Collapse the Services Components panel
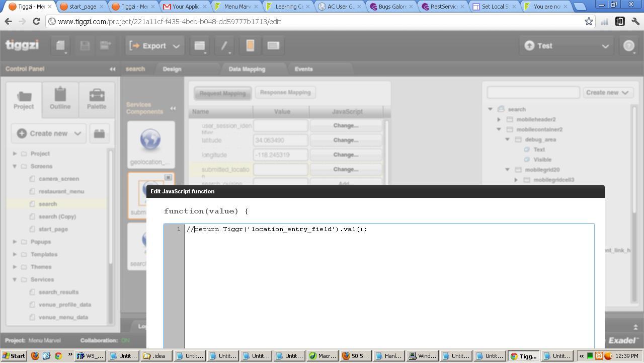This screenshot has width=644, height=363. pos(173,108)
